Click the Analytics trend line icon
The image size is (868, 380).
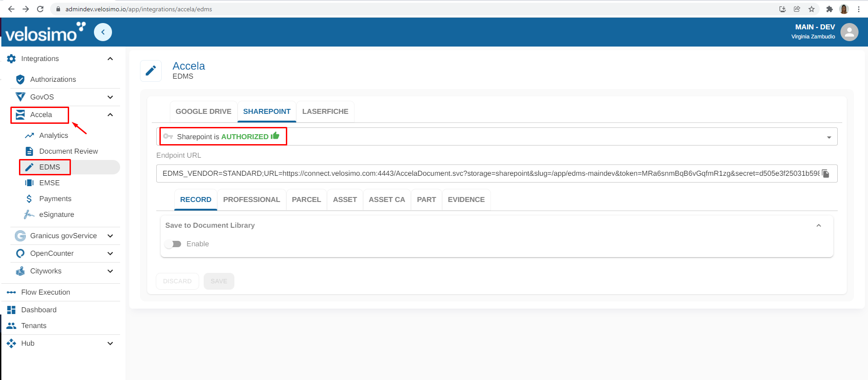pyautogui.click(x=29, y=136)
